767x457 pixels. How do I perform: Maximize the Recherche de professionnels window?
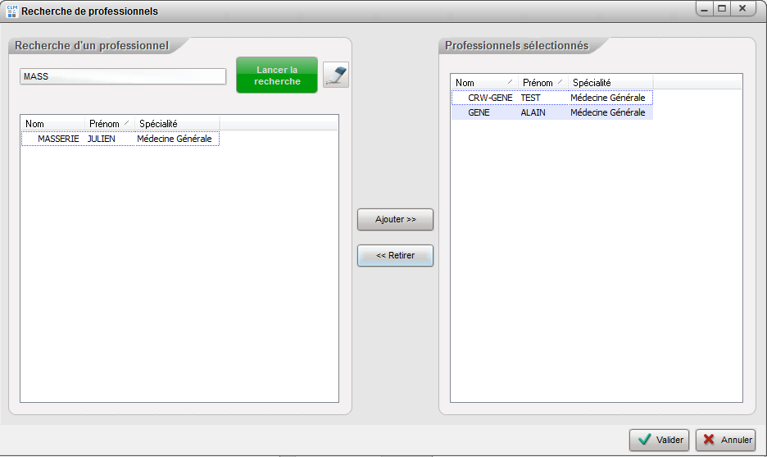pyautogui.click(x=722, y=8)
